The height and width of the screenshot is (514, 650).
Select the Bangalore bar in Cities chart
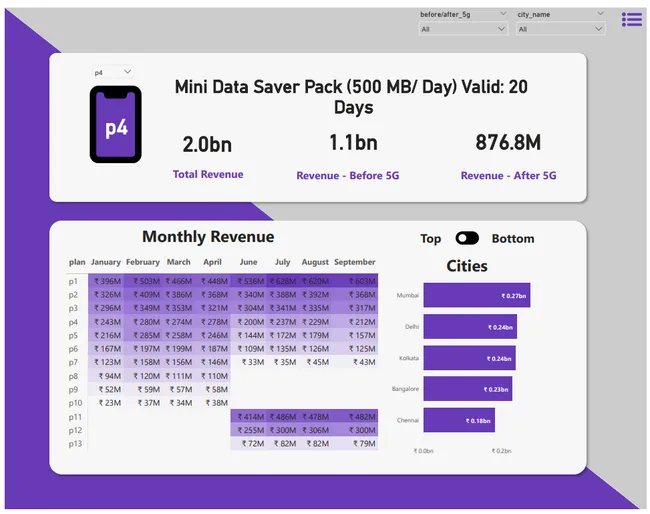point(468,389)
